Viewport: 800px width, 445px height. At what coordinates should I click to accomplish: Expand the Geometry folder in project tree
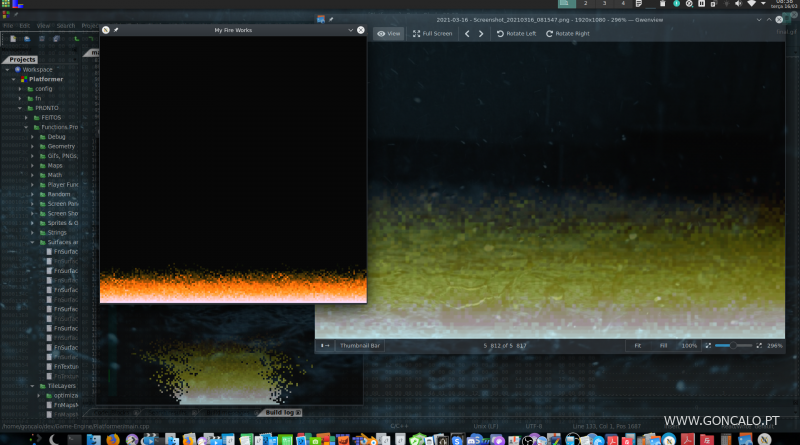(32, 146)
